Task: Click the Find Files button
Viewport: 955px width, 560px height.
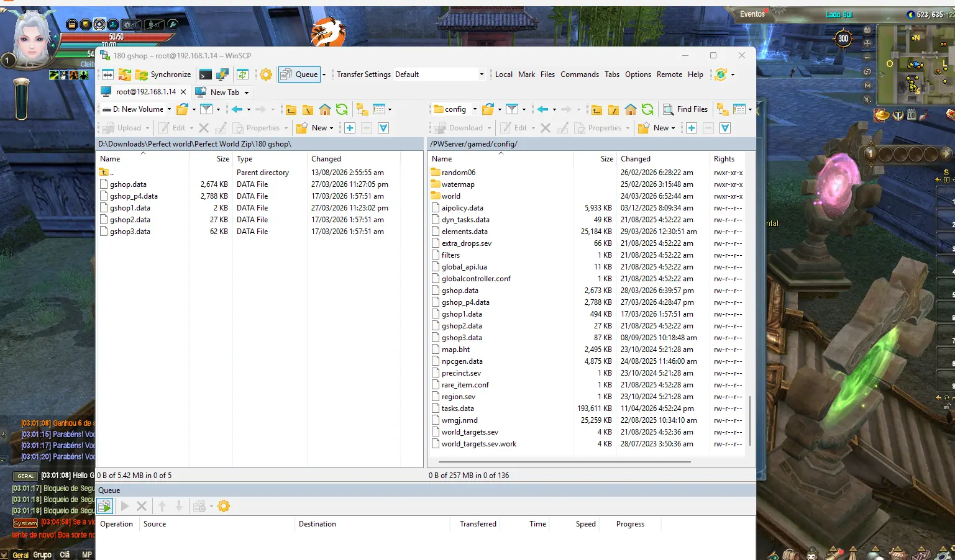Action: click(x=685, y=109)
